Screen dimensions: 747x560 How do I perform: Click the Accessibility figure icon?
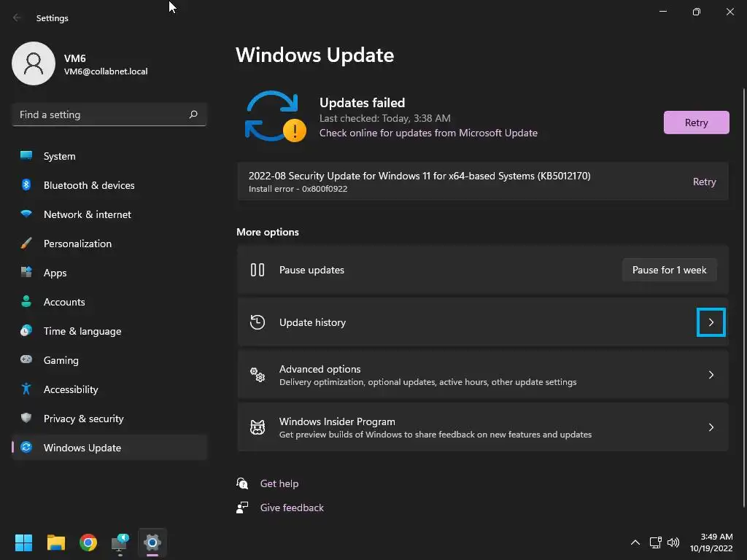[26, 389]
